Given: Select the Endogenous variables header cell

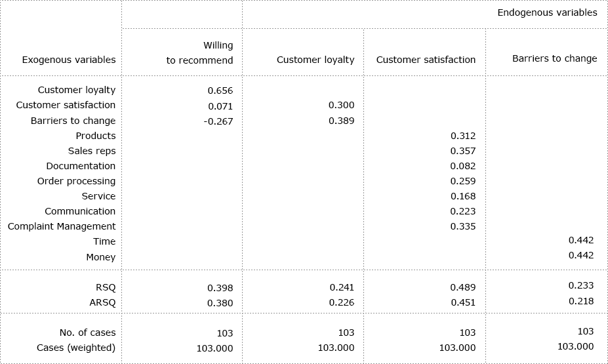Looking at the screenshot, I should (547, 13).
